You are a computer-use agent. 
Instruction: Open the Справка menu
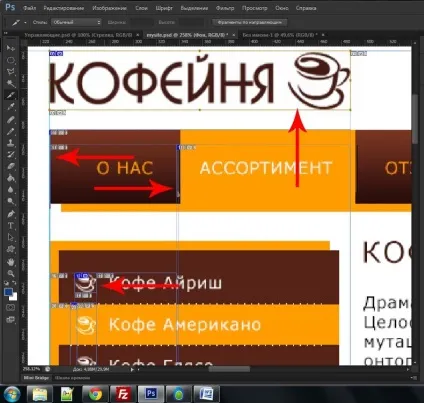(x=306, y=8)
